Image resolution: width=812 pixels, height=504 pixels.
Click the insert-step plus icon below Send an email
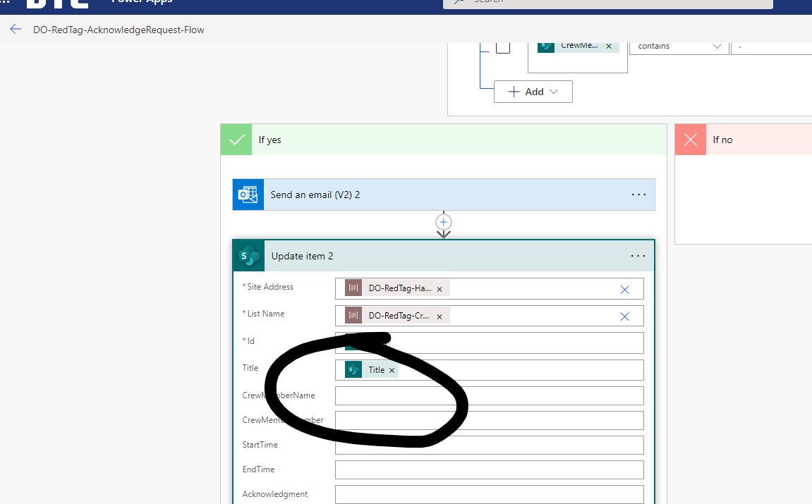point(443,222)
